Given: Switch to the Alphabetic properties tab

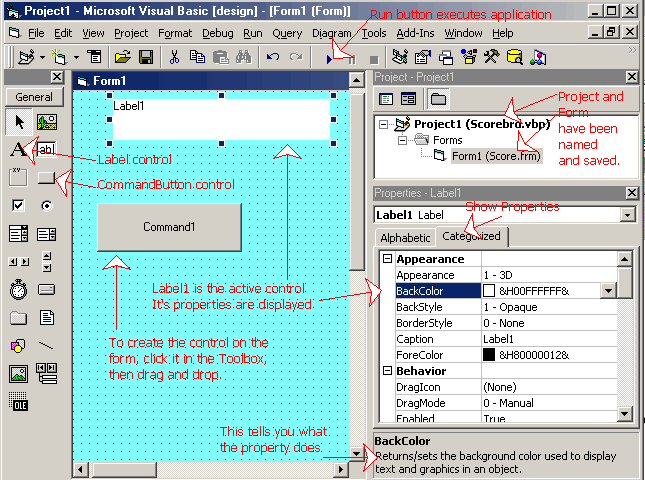Looking at the screenshot, I should click(405, 238).
